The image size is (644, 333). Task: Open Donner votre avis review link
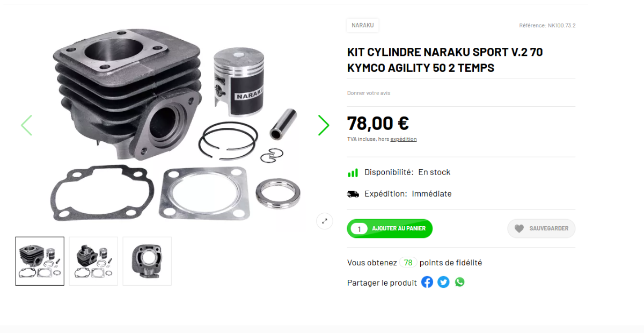pyautogui.click(x=369, y=93)
